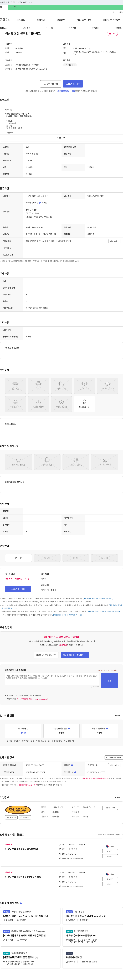Click 통근버스 welfare icon
The height and width of the screenshot is (980, 123).
16,386
